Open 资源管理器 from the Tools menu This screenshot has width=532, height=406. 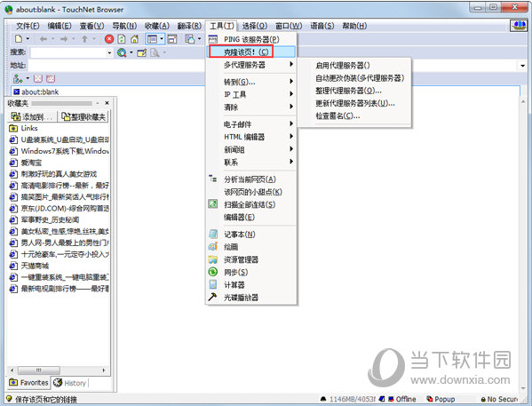251,259
